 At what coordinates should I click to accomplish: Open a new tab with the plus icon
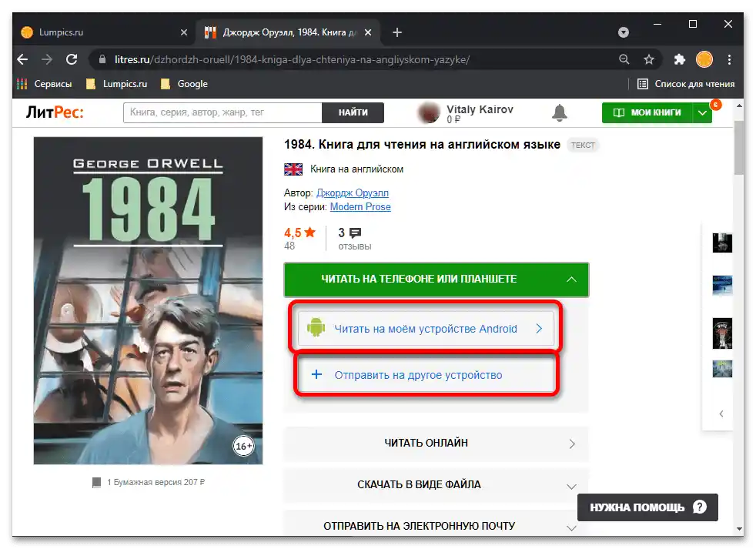click(x=396, y=32)
